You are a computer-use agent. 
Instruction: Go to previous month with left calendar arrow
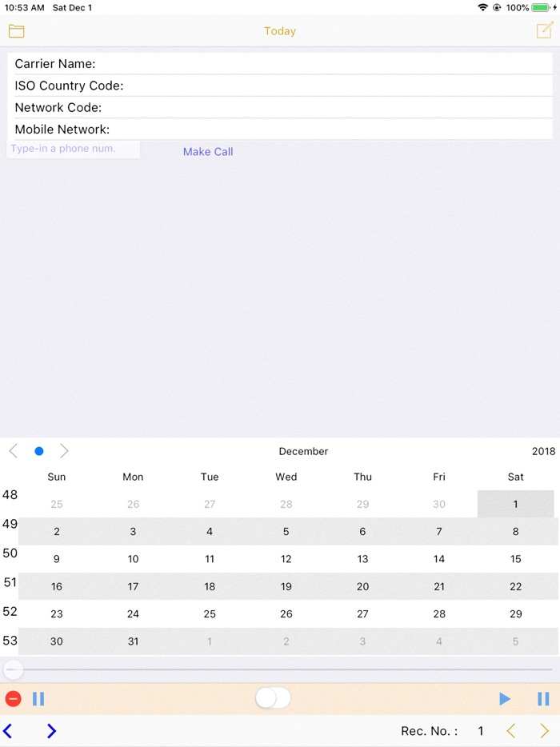pyautogui.click(x=13, y=450)
